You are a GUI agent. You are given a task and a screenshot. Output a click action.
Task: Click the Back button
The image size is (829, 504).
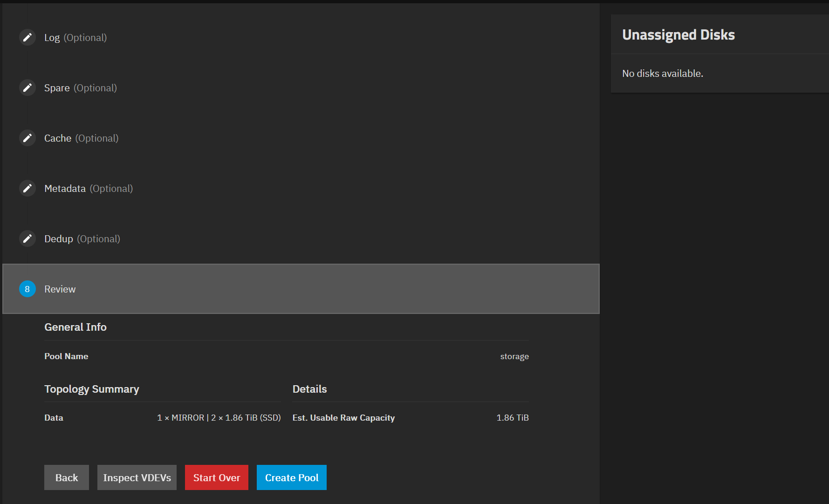[66, 477]
